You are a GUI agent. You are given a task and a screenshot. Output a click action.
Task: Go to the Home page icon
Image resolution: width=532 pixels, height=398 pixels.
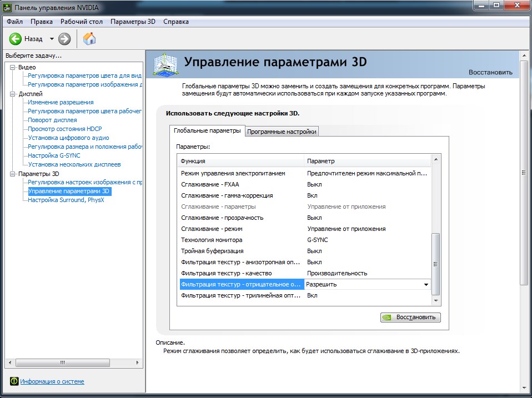[89, 39]
